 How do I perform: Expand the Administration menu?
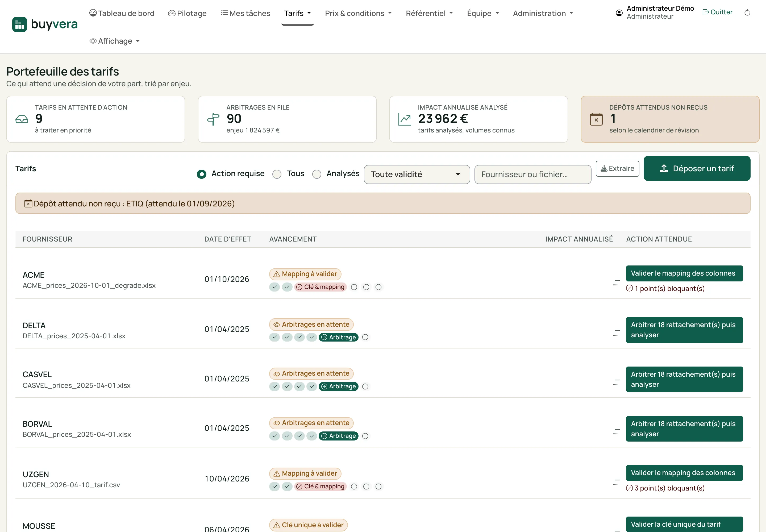(x=543, y=13)
